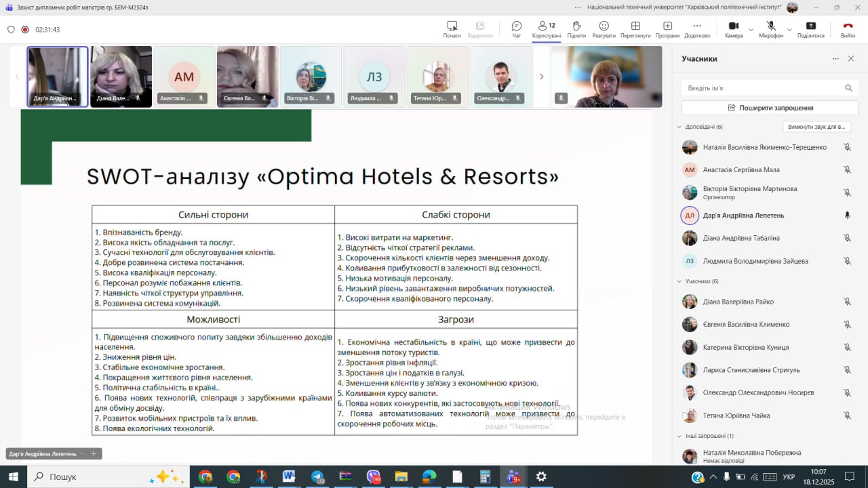Open the Чат (Chat) panel

click(x=516, y=28)
